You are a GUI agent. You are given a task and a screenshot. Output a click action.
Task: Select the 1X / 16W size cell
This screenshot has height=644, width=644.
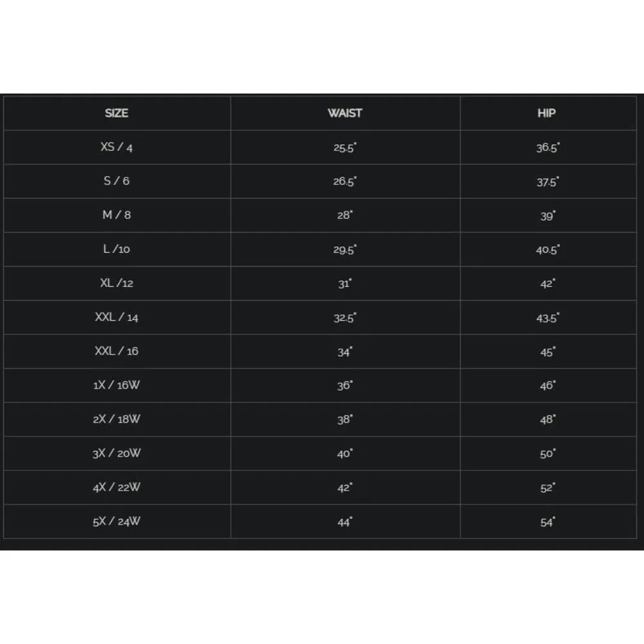(117, 385)
